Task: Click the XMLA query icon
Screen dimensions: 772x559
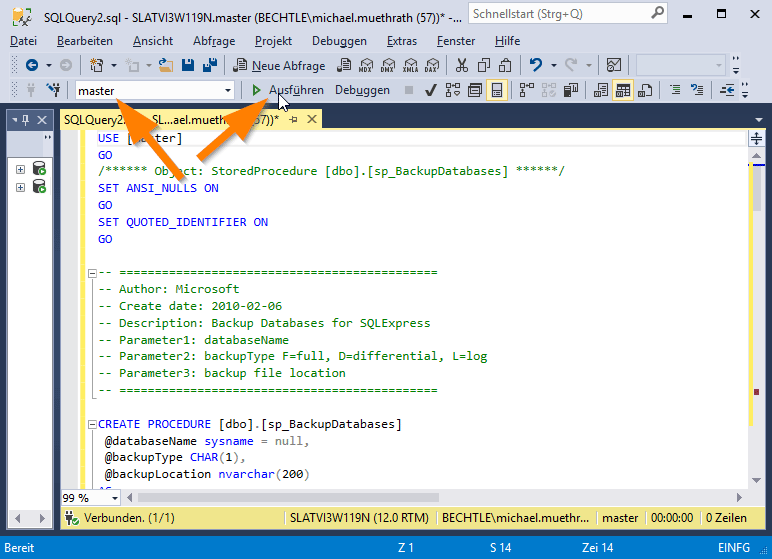Action: [409, 65]
